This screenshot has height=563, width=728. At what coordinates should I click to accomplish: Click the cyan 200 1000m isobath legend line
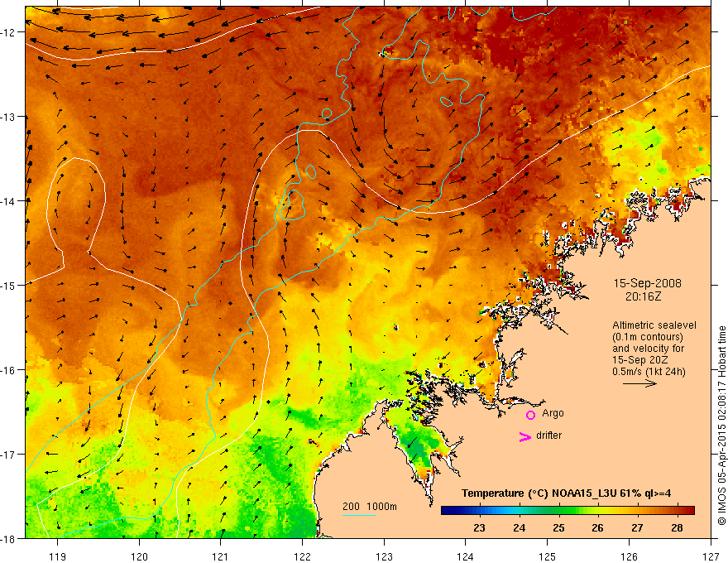[359, 516]
